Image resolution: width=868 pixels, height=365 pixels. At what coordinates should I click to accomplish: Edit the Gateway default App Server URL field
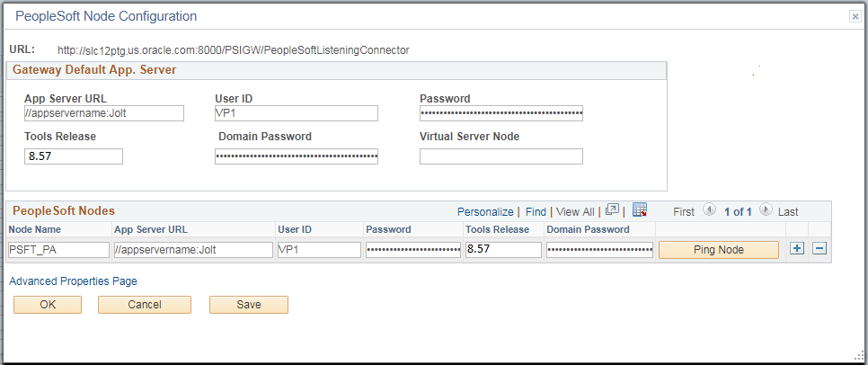click(x=104, y=113)
